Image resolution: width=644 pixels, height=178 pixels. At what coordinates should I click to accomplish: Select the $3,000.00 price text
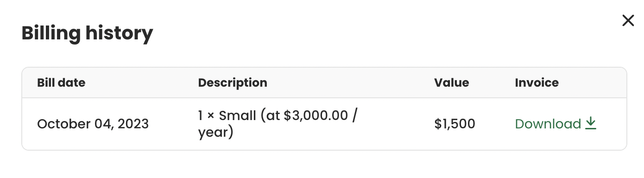click(316, 115)
